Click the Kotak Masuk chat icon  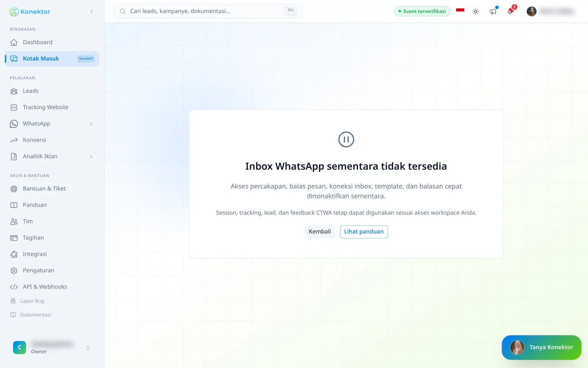click(14, 59)
